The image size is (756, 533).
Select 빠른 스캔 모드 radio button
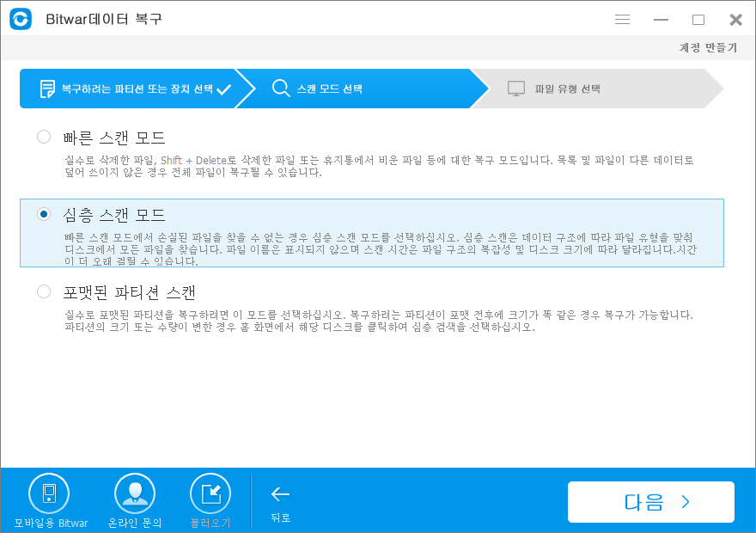click(44, 137)
